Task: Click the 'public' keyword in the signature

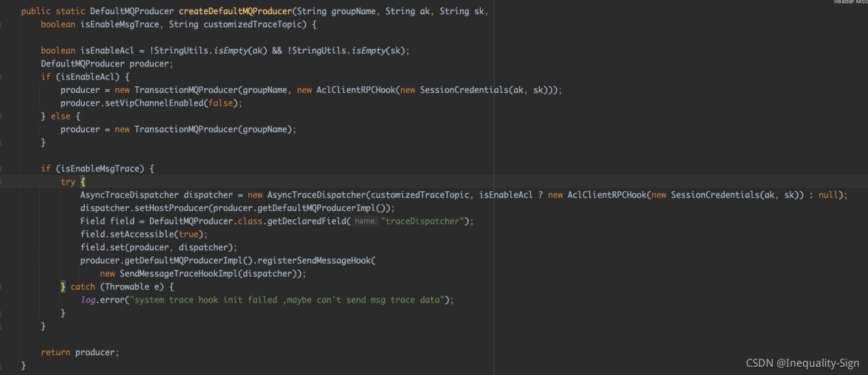Action: coord(36,12)
